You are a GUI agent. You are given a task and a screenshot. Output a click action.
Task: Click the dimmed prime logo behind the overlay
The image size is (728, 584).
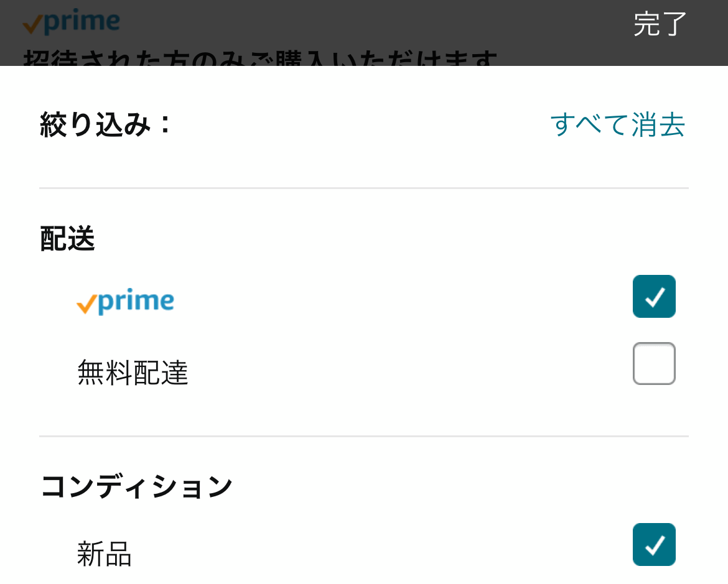point(71,22)
